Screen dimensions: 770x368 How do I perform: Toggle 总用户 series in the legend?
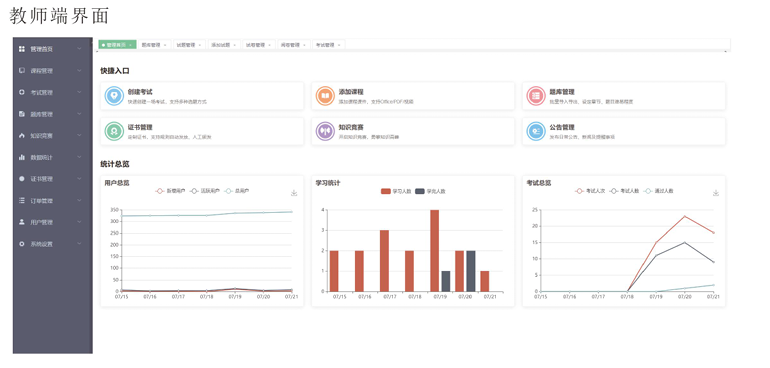236,191
